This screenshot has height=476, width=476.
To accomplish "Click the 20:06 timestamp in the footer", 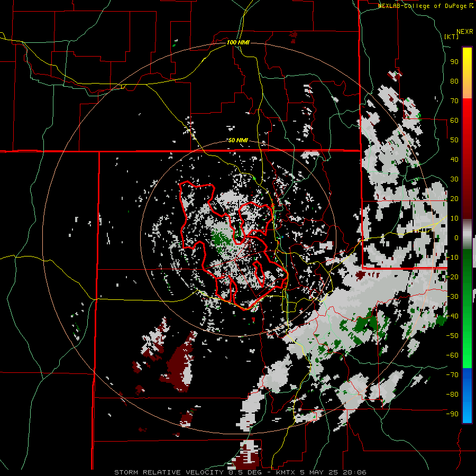I will (x=354, y=472).
